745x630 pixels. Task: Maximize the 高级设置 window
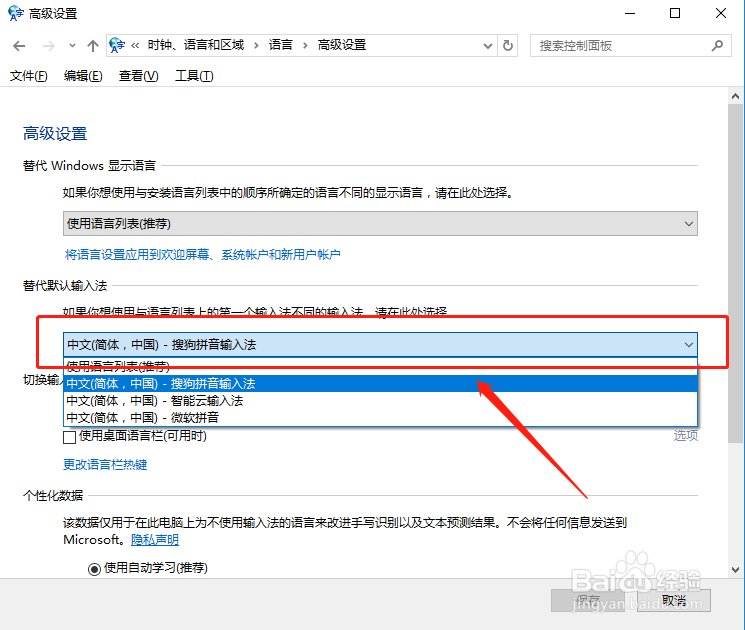click(x=675, y=13)
